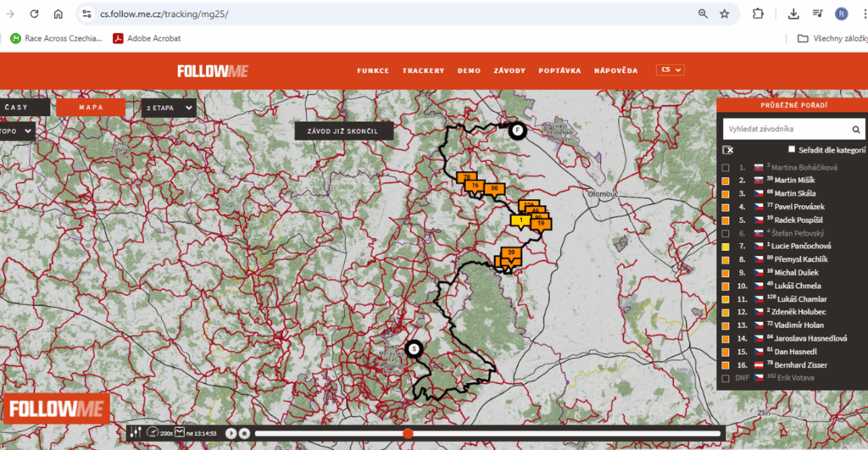Click racer marker 78 on the map

point(465,178)
